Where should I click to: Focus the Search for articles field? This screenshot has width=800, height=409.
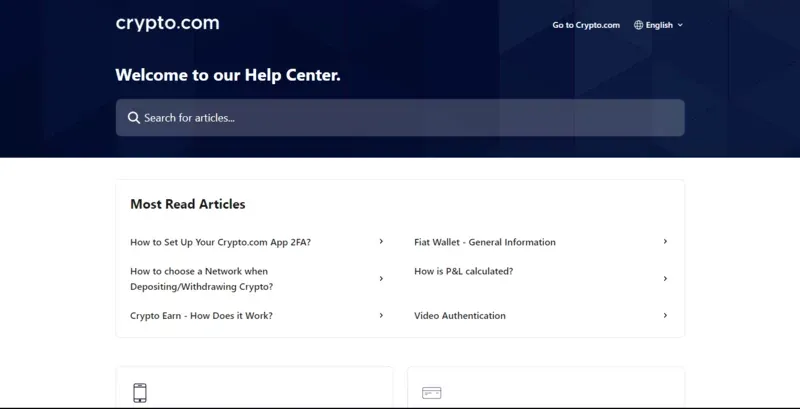coord(400,118)
